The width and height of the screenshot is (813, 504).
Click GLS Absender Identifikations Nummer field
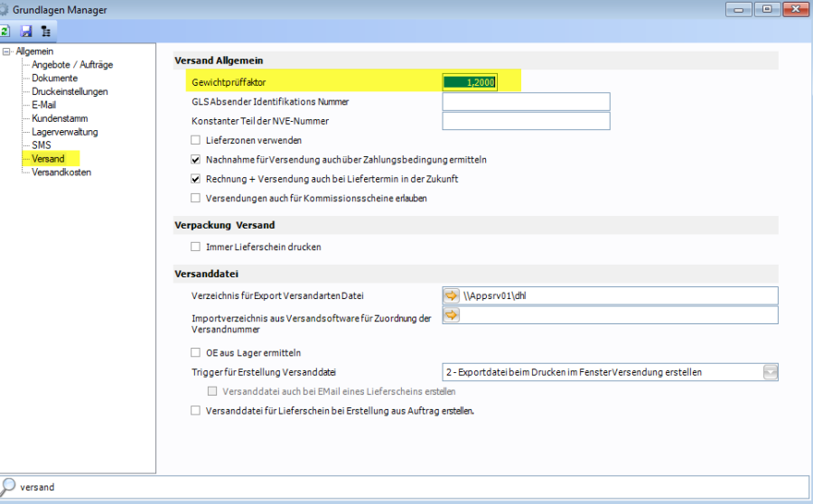[x=526, y=101]
